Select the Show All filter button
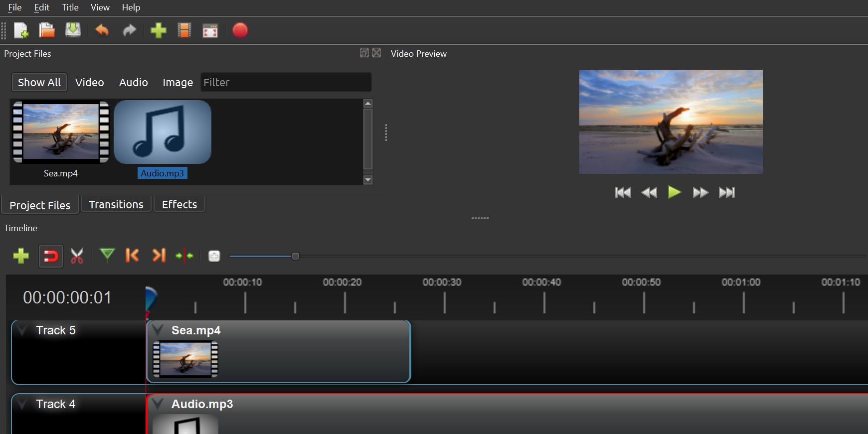The height and width of the screenshot is (434, 868). [x=39, y=83]
